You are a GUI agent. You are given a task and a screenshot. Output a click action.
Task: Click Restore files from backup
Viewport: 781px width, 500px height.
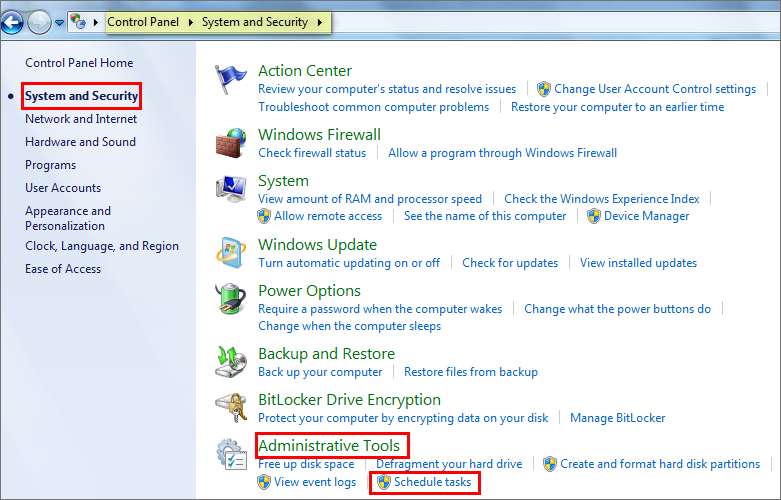[x=471, y=372]
